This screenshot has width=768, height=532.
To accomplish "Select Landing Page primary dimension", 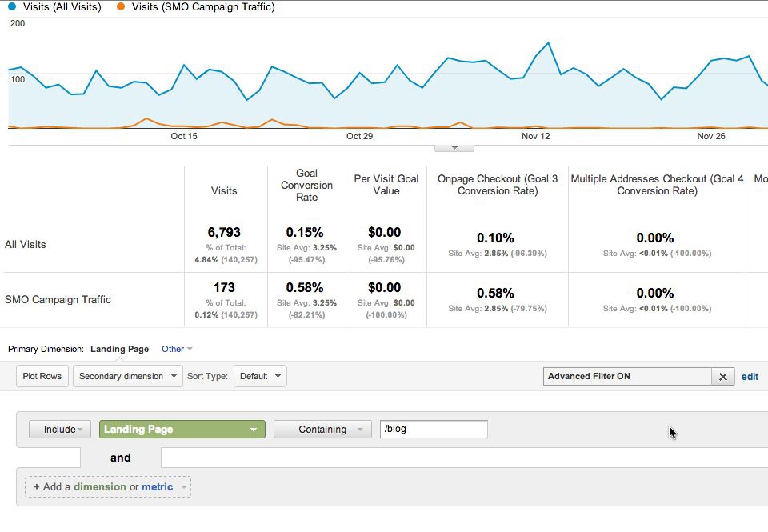I will 119,349.
